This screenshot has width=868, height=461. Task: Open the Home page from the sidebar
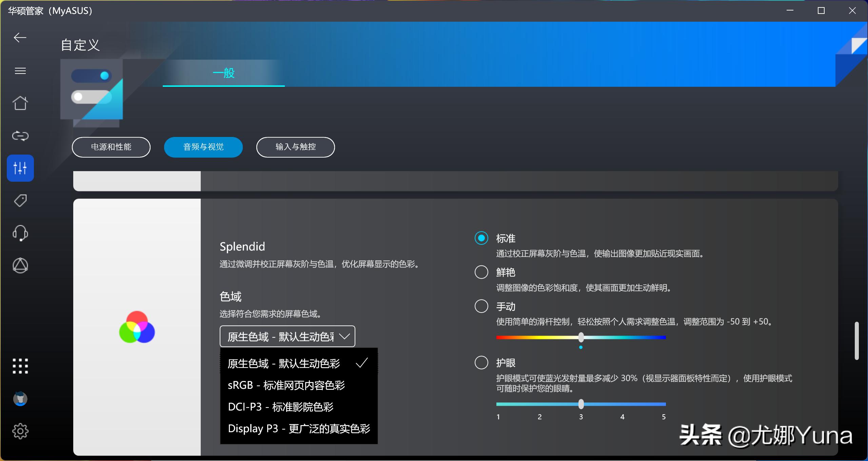tap(20, 103)
